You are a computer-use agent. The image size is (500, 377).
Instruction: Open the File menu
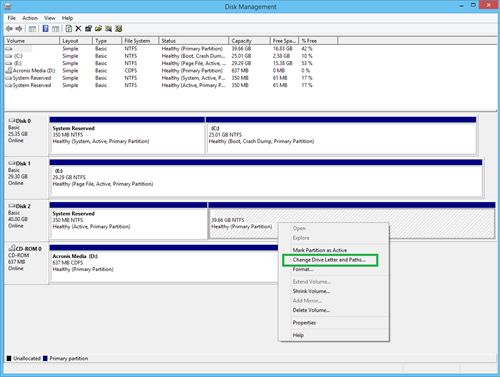(12, 18)
